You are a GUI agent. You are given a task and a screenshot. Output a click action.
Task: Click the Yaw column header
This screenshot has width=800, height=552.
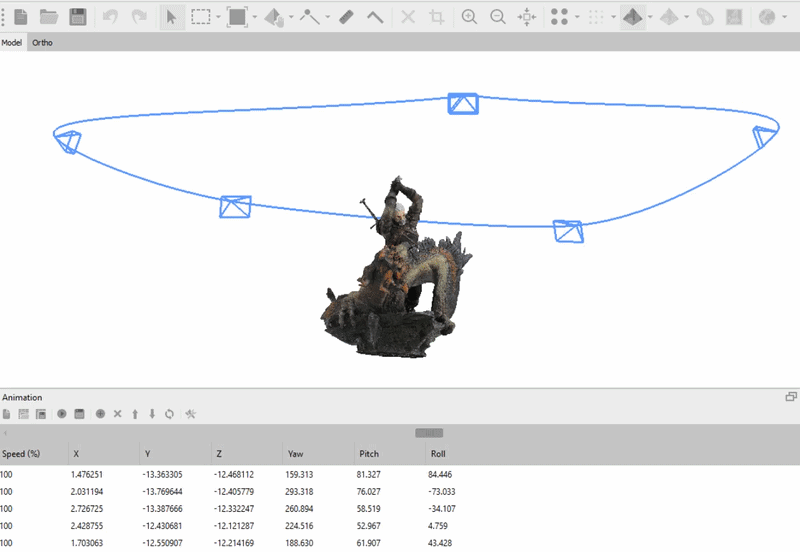click(x=318, y=454)
